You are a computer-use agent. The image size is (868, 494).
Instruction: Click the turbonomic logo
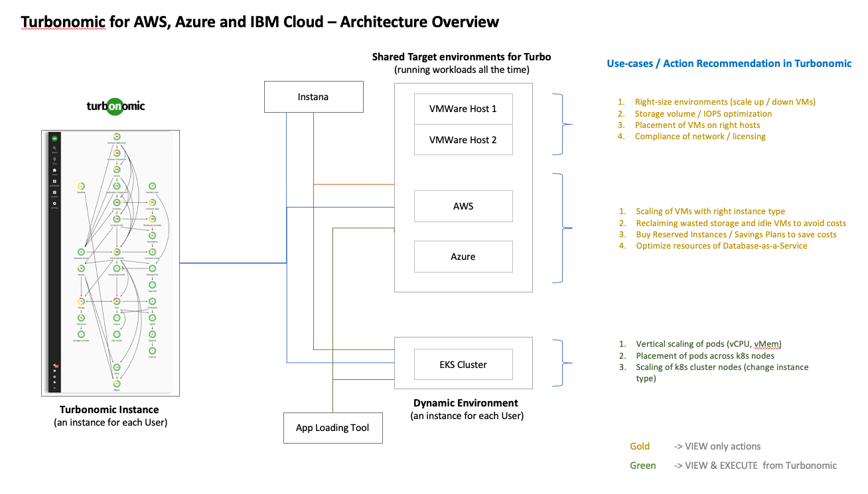(x=115, y=106)
